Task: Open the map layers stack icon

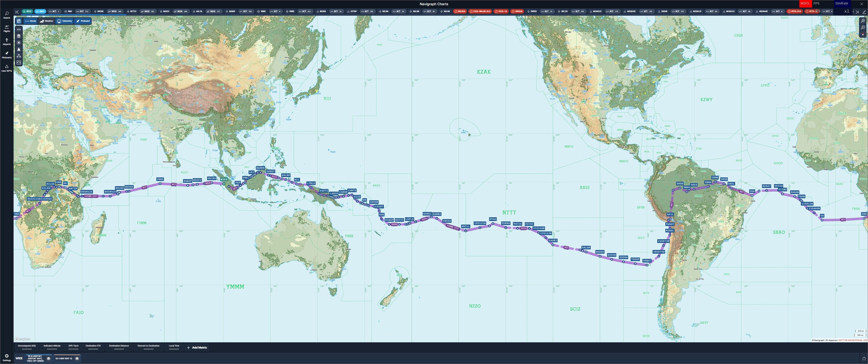Action: click(19, 36)
